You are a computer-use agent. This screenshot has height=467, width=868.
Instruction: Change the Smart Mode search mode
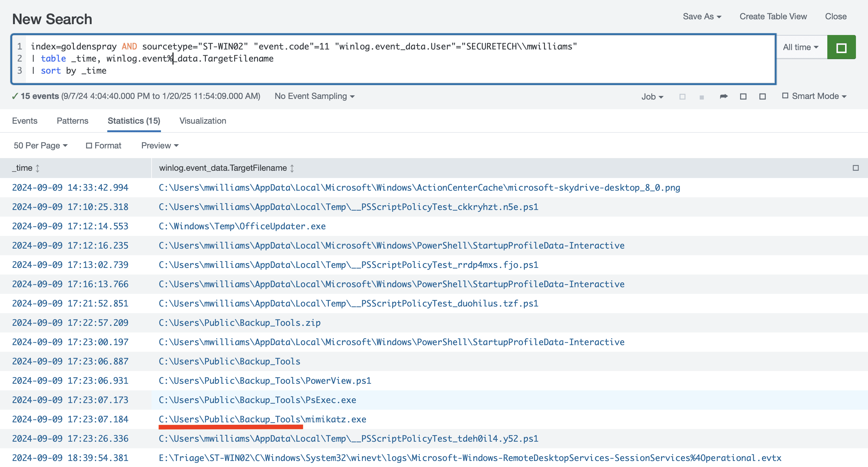(814, 96)
